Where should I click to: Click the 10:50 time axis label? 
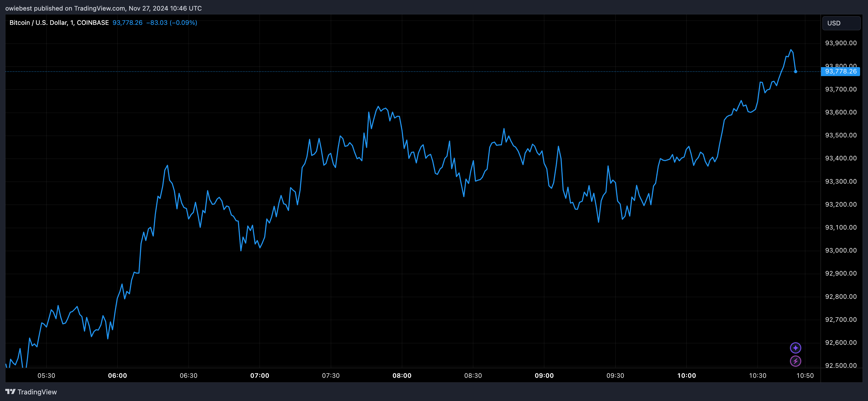tap(805, 375)
